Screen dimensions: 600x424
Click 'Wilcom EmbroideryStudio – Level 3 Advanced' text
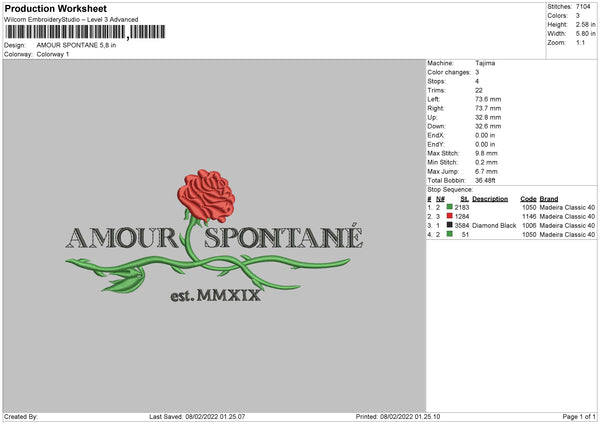[x=71, y=20]
